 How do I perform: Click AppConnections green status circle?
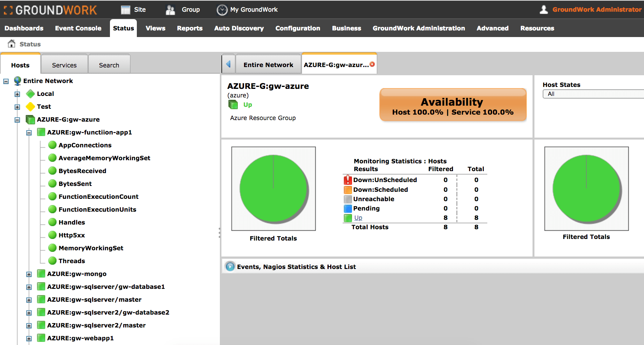point(52,145)
